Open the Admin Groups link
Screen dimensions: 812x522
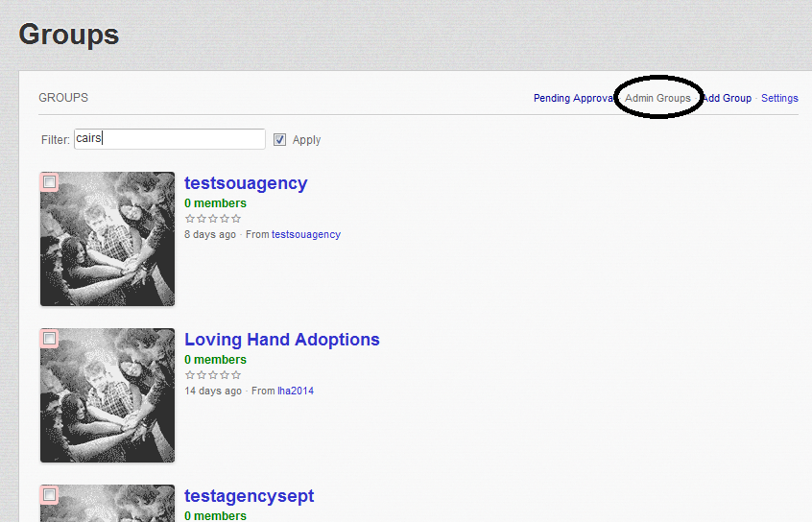click(x=657, y=98)
